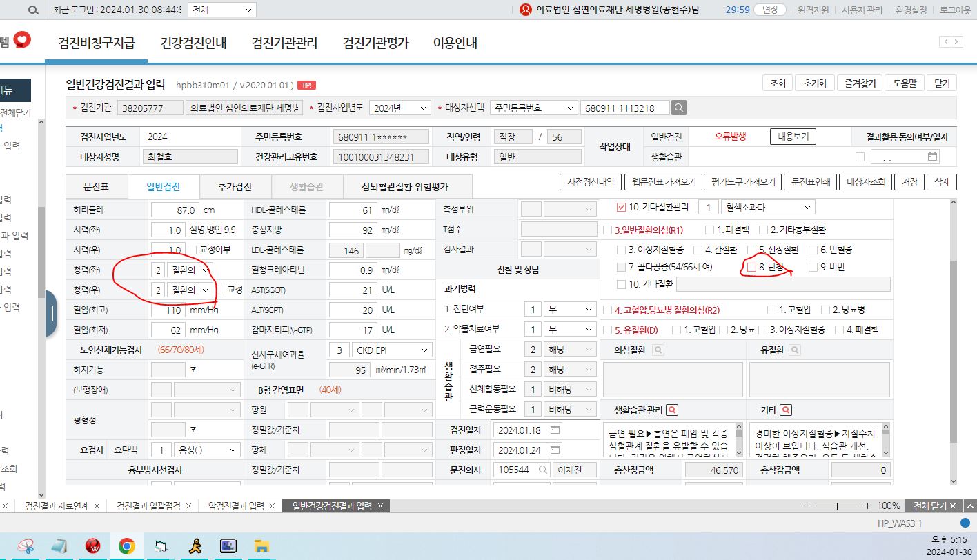Image resolution: width=977 pixels, height=560 pixels.
Task: Click the search icon beside 생활습관 관리
Action: [x=671, y=410]
